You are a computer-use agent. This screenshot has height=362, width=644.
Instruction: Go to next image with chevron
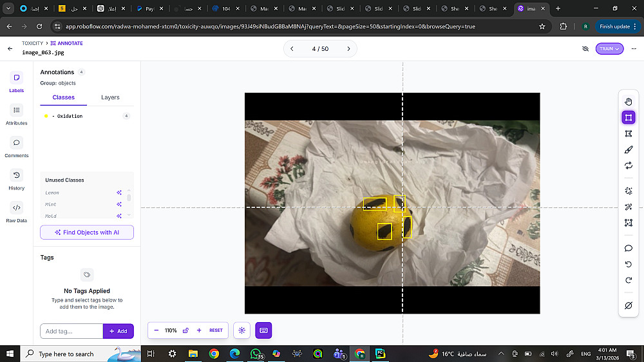pyautogui.click(x=348, y=48)
